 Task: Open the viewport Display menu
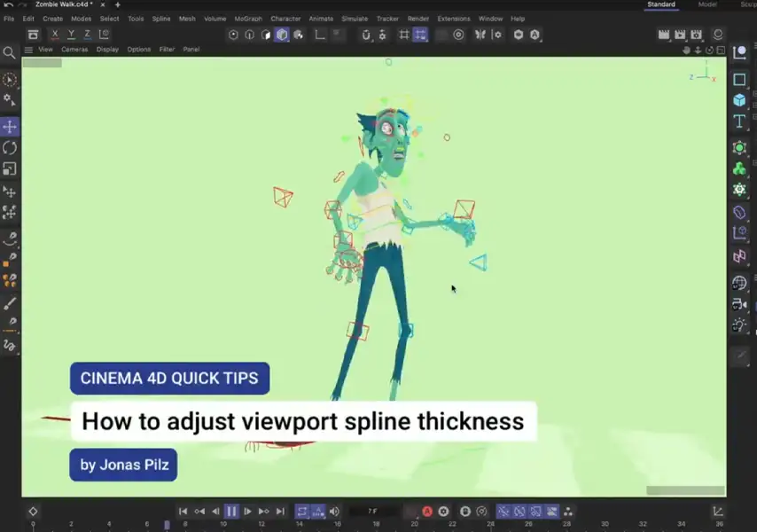pyautogui.click(x=107, y=50)
